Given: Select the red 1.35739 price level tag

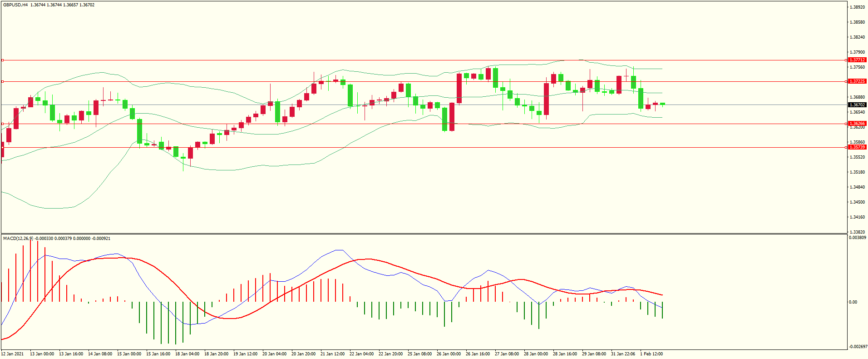Looking at the screenshot, I should click(857, 147).
